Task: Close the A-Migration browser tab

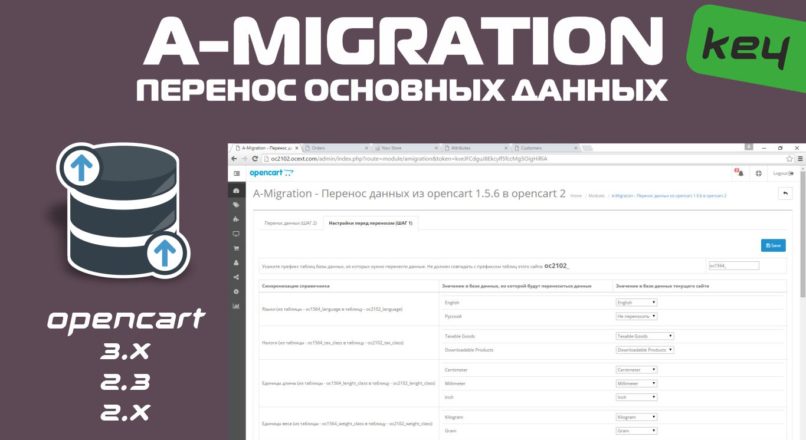Action: click(x=296, y=148)
